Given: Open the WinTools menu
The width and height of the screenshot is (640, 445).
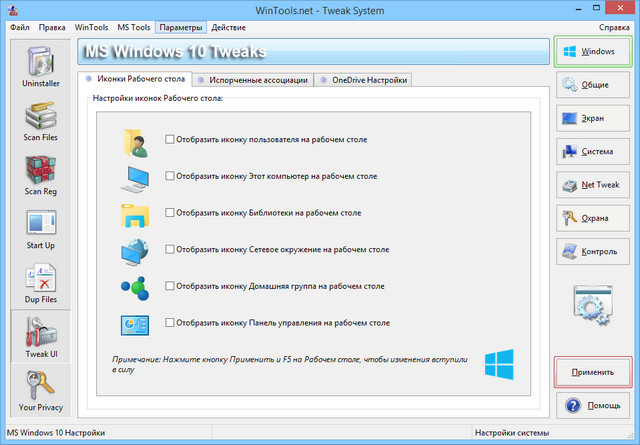Looking at the screenshot, I should click(x=92, y=27).
